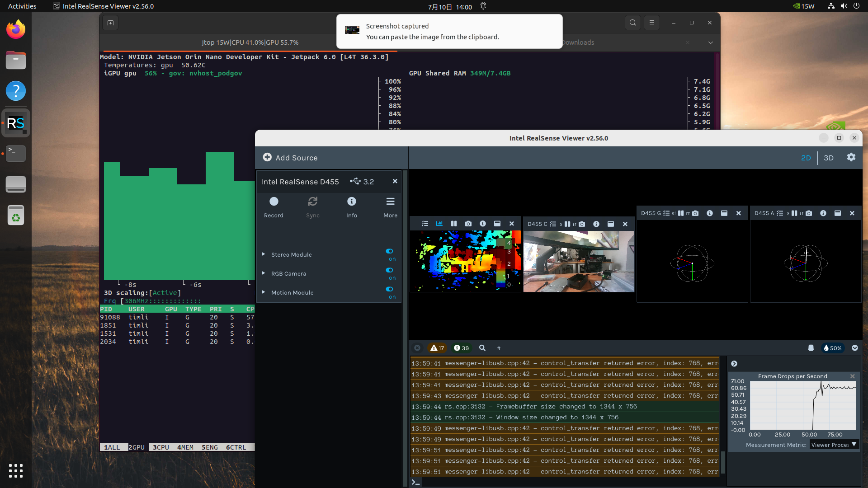This screenshot has width=868, height=488.
Task: Toggle the Stereo Module on or off
Action: pyautogui.click(x=389, y=252)
